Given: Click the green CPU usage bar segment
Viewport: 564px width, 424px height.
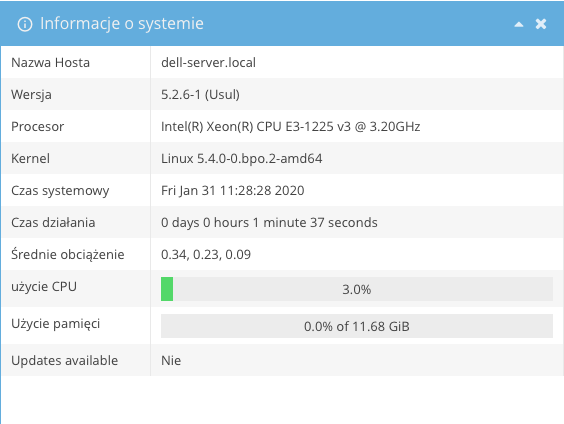Looking at the screenshot, I should 167,289.
